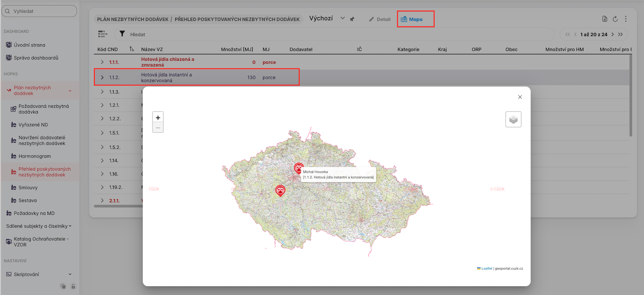This screenshot has width=644, height=295.
Task: Click the lock icon in the sidebar footer
Action: tap(73, 286)
